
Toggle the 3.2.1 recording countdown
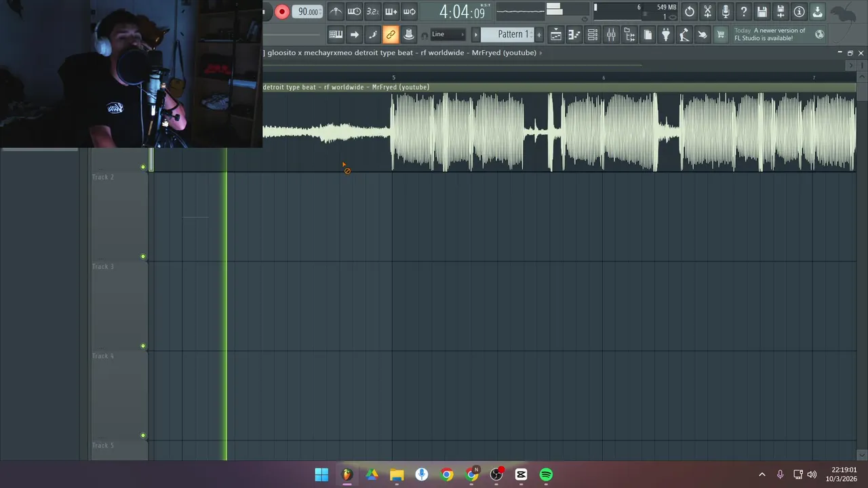372,12
